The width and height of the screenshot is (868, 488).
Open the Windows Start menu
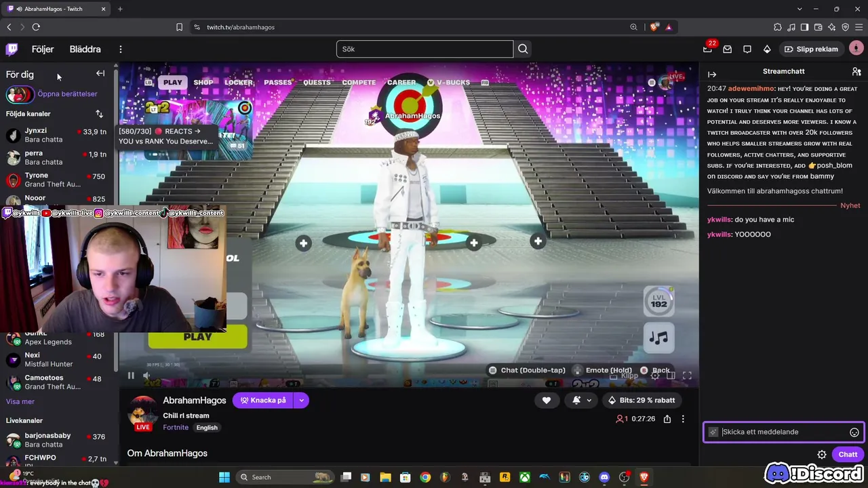(224, 477)
